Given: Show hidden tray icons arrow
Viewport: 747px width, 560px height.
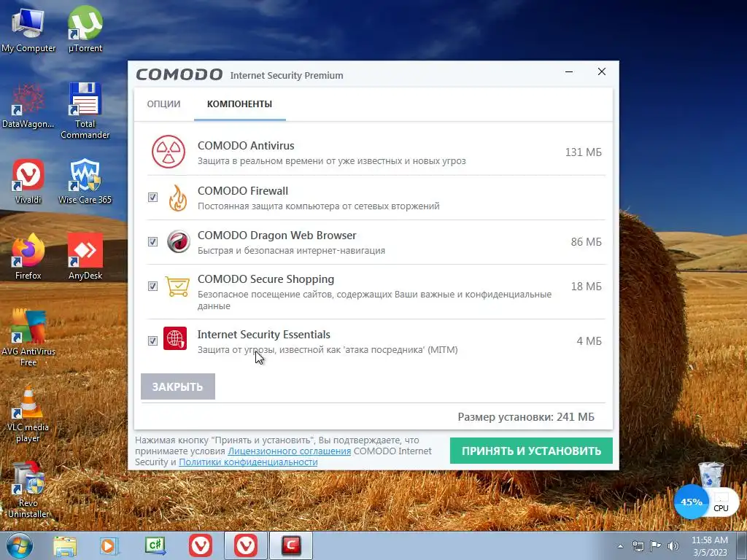Looking at the screenshot, I should click(x=620, y=546).
